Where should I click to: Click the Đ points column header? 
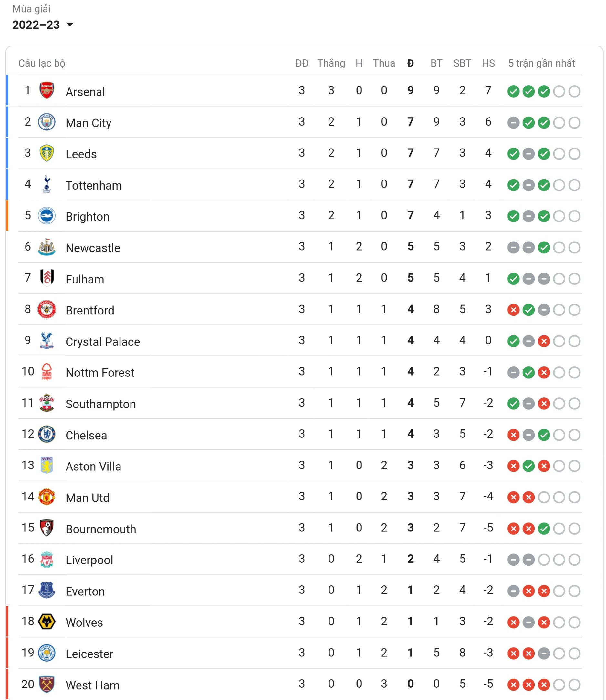(411, 63)
